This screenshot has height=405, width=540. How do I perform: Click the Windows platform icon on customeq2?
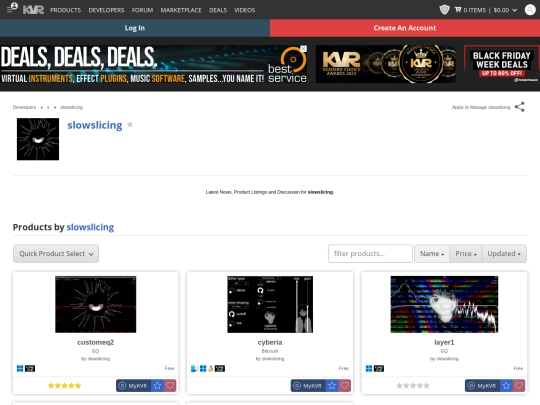(20, 368)
